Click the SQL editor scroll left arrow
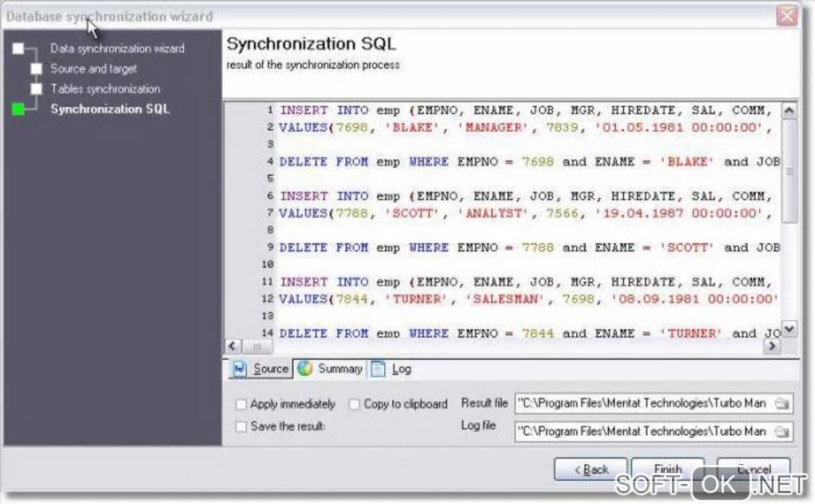The image size is (815, 504). [233, 346]
